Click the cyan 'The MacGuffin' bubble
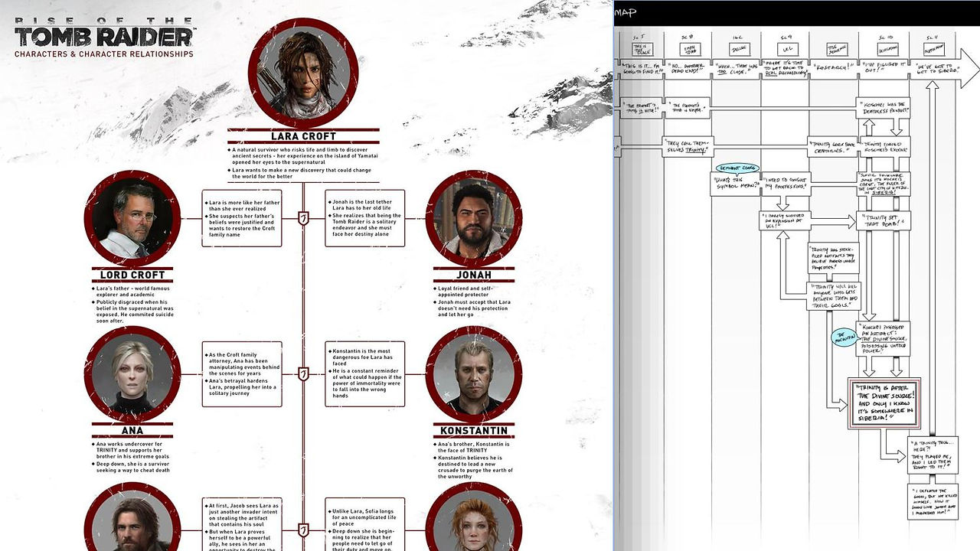 pyautogui.click(x=844, y=337)
